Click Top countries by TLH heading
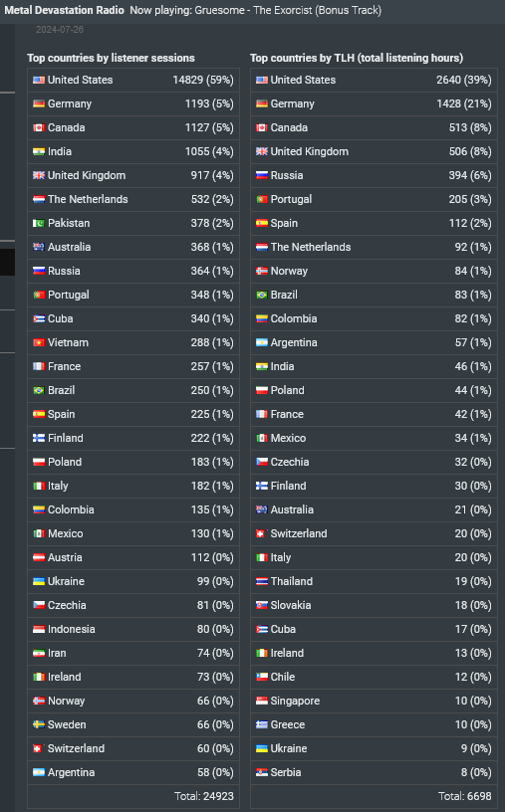Image resolution: width=505 pixels, height=812 pixels. pos(357,58)
